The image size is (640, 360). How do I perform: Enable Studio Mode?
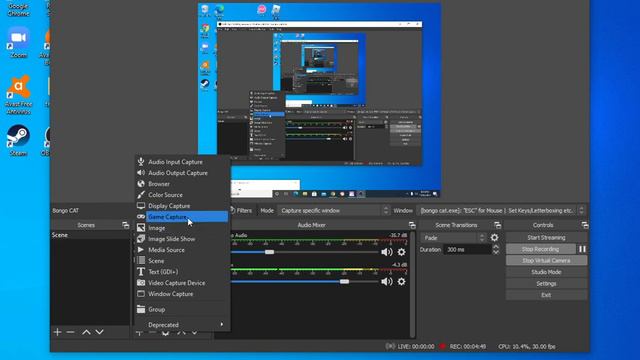(x=546, y=272)
